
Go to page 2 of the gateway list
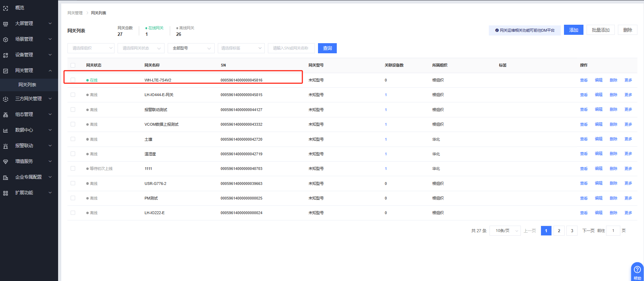(559, 231)
